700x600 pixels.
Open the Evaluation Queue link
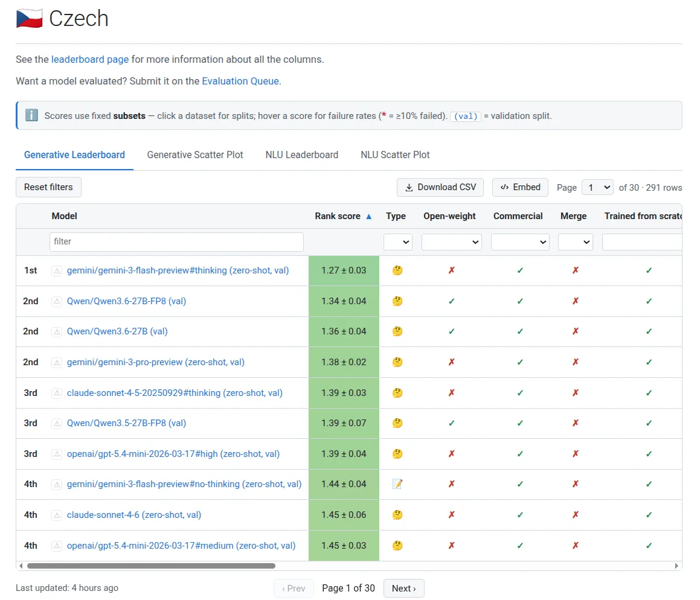[240, 81]
